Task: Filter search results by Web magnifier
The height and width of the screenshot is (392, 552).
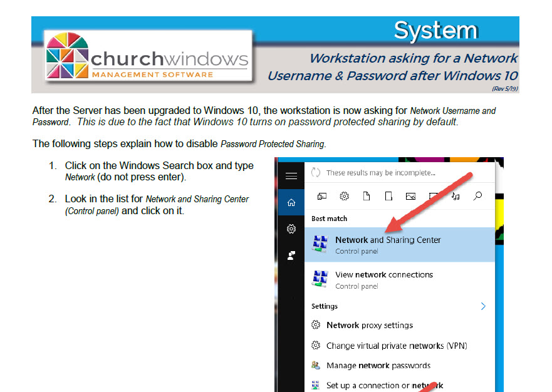Action: pyautogui.click(x=477, y=197)
